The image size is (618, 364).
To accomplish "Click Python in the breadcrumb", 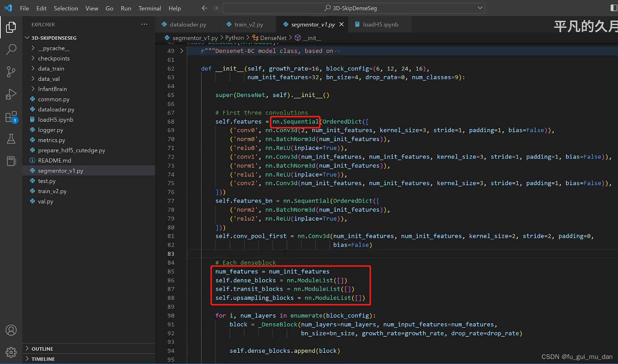I will (234, 38).
